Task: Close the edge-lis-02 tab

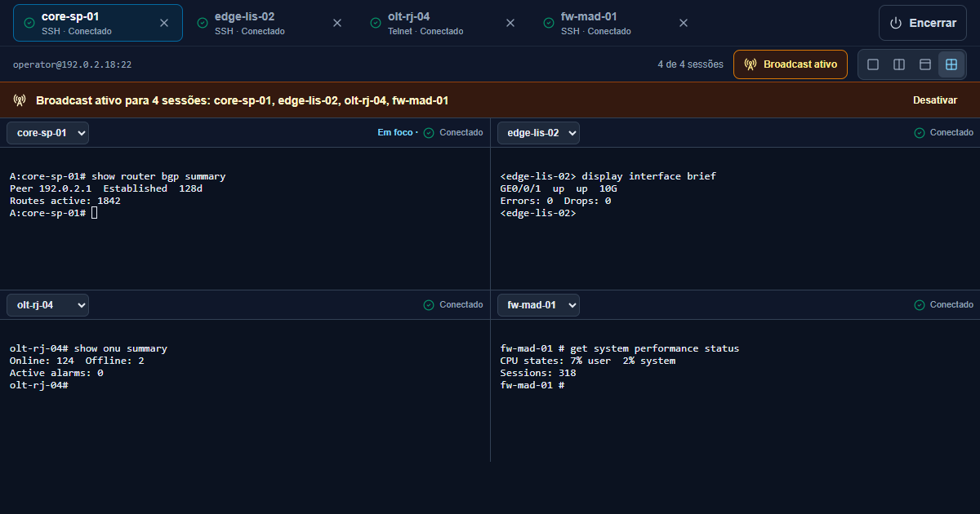Action: tap(337, 23)
